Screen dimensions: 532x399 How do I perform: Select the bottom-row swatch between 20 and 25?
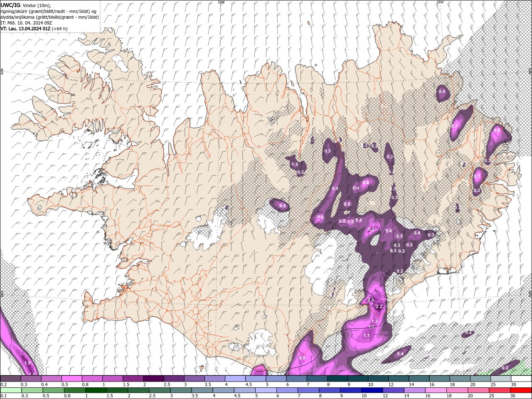478,390
